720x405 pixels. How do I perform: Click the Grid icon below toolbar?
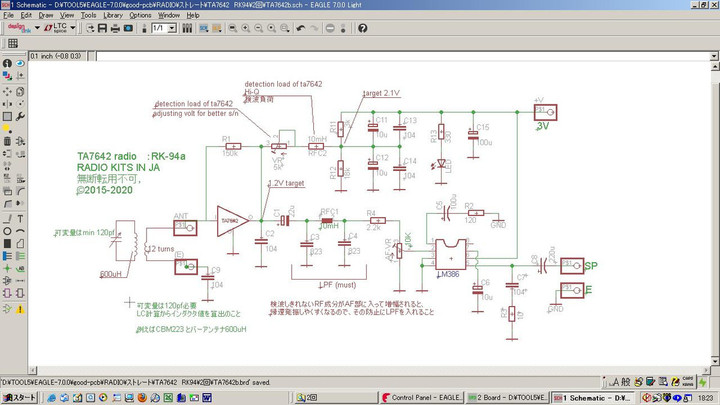[x=13, y=44]
